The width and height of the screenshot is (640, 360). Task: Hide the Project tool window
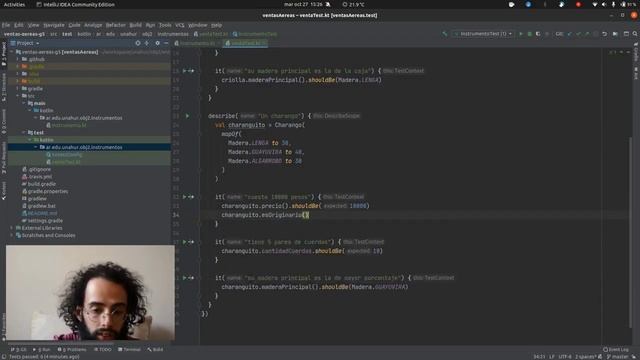click(167, 43)
